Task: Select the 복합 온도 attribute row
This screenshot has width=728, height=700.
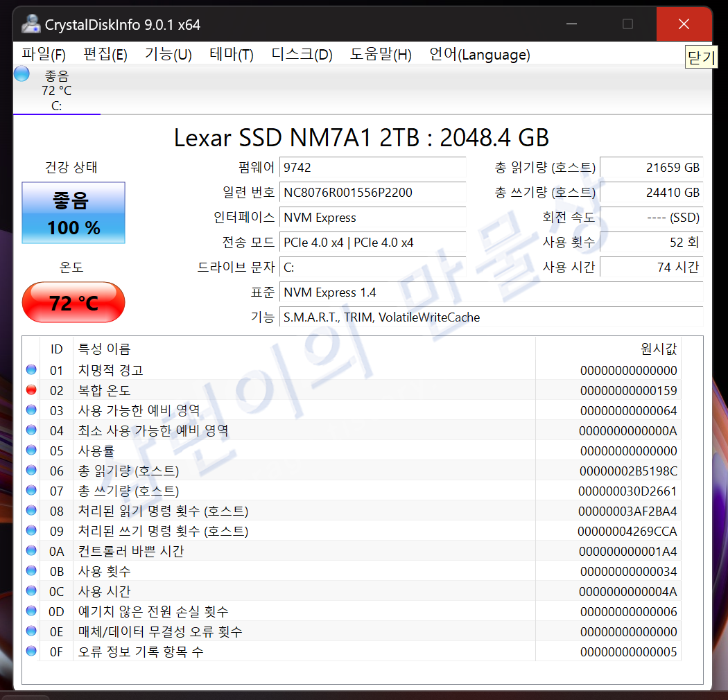Action: 352,390
